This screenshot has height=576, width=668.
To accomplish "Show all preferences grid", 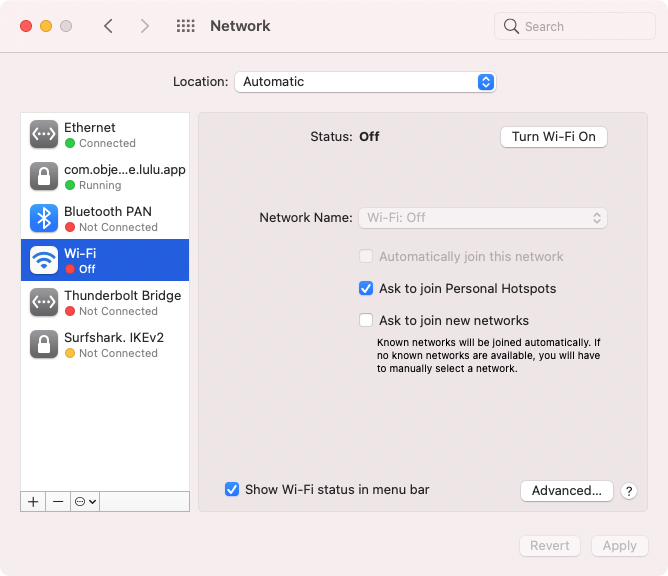I will [186, 26].
